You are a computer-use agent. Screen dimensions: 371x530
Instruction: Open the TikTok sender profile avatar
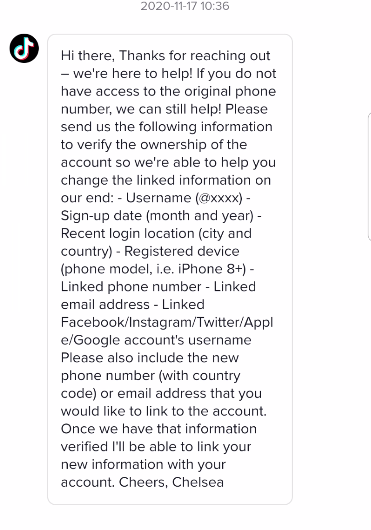[24, 48]
